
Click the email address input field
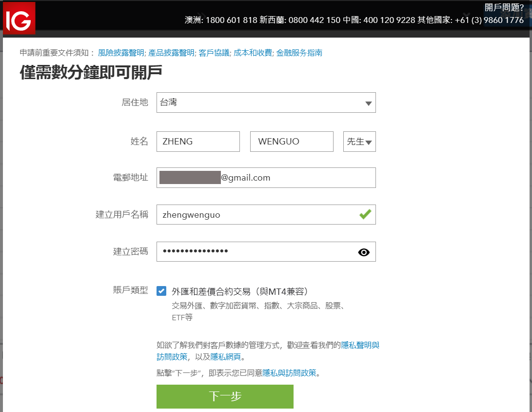266,178
